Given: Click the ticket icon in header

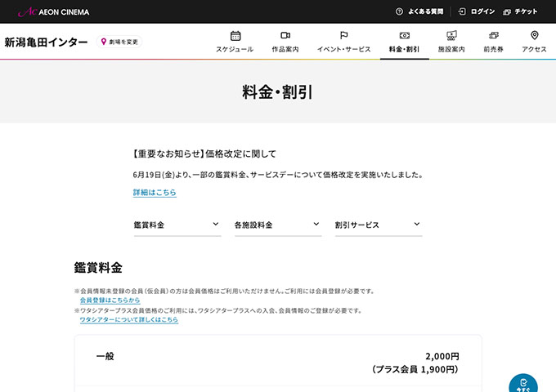Looking at the screenshot, I should tap(507, 12).
